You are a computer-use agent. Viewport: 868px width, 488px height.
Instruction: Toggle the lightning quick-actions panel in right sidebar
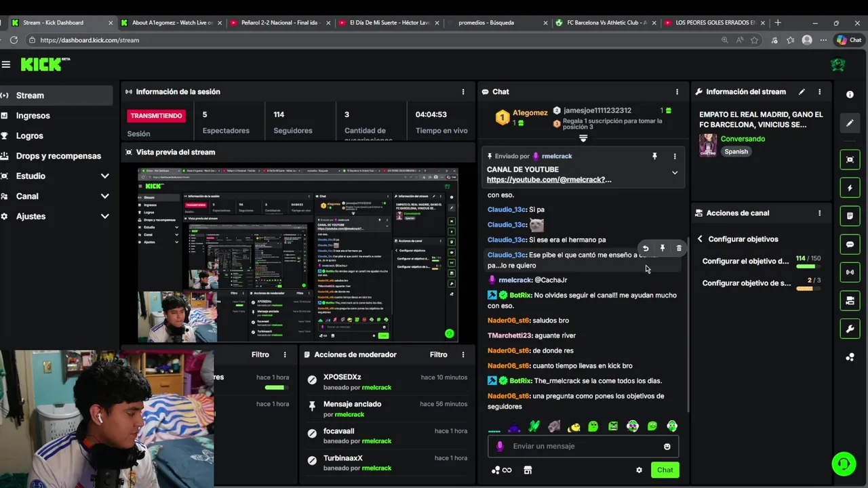point(850,188)
